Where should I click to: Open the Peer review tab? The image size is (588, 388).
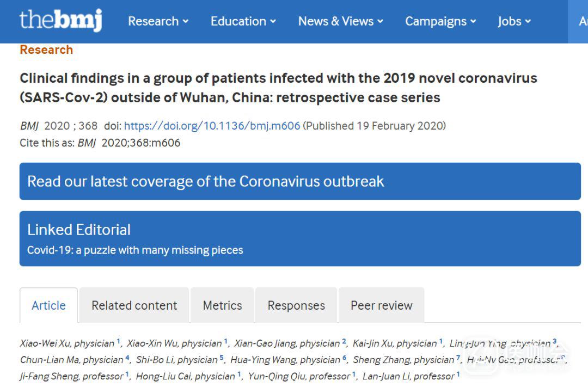coord(381,305)
